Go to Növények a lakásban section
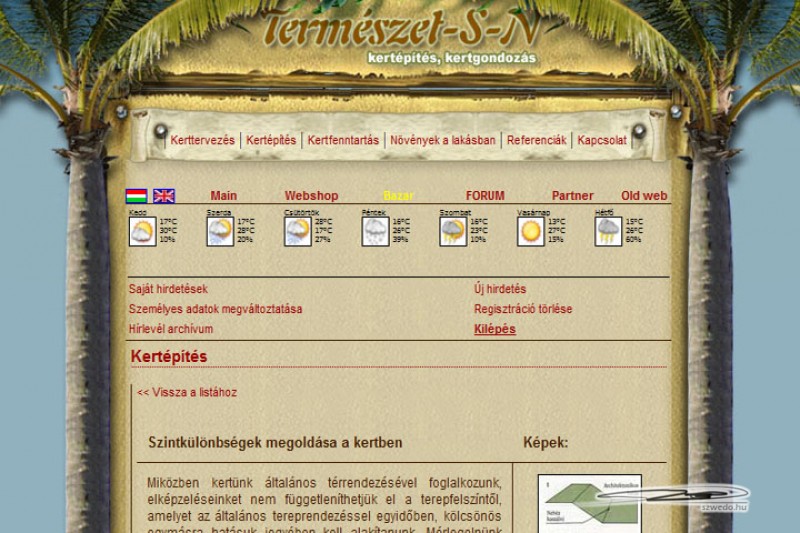Image resolution: width=800 pixels, height=533 pixels. click(x=442, y=141)
